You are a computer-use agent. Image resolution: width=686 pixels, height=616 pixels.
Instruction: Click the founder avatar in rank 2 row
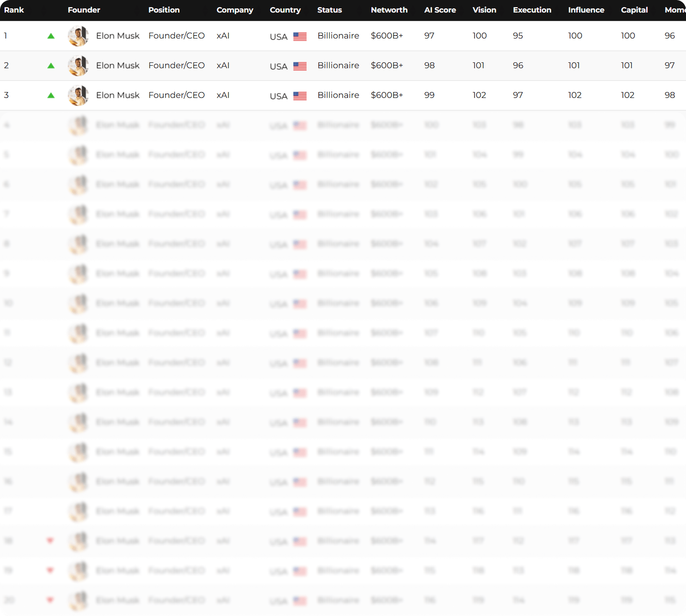tap(78, 66)
